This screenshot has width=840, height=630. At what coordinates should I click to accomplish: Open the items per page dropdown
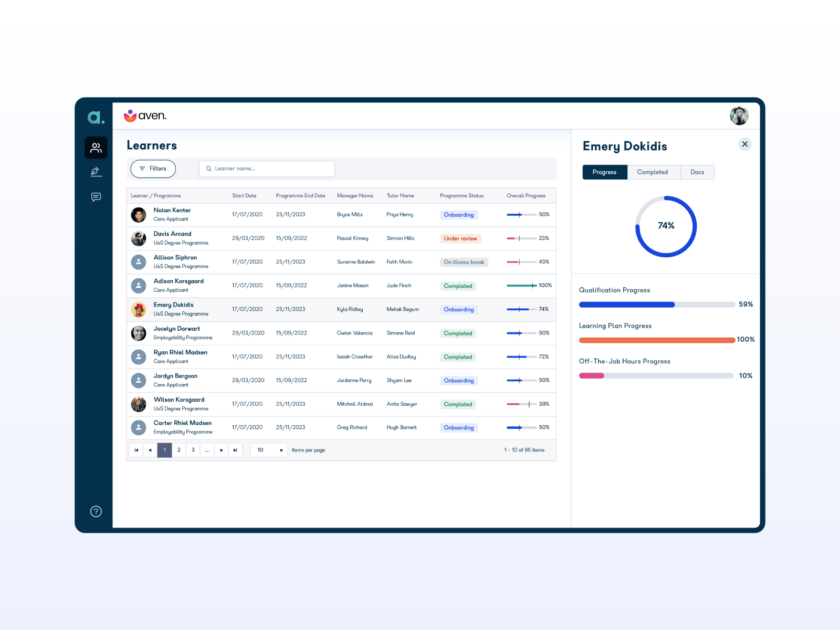(268, 450)
